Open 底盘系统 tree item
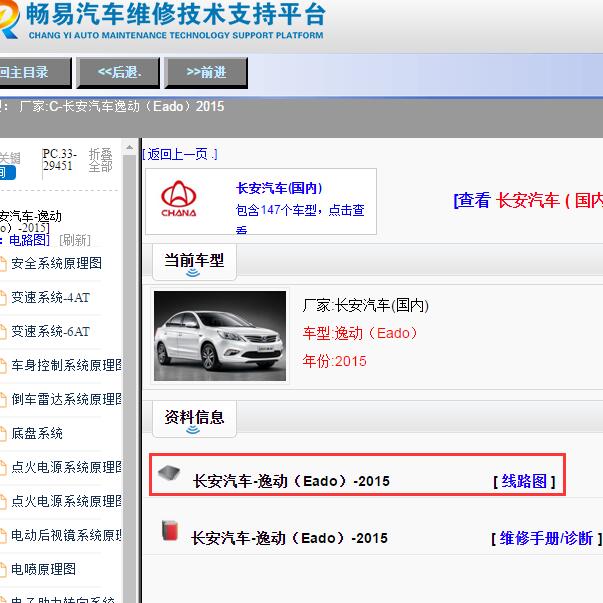The image size is (603, 603). tap(37, 433)
